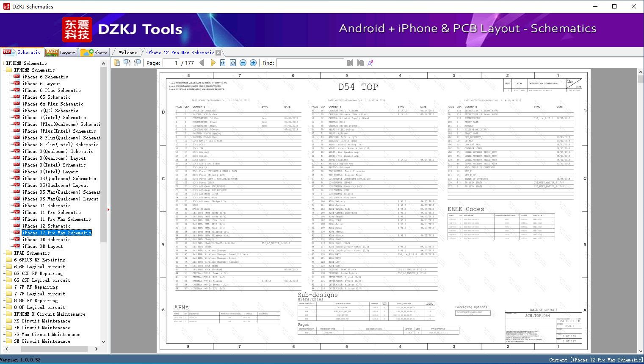Zoom in with the plus icon
Viewport: 644px width, 364px height.
pyautogui.click(x=253, y=63)
